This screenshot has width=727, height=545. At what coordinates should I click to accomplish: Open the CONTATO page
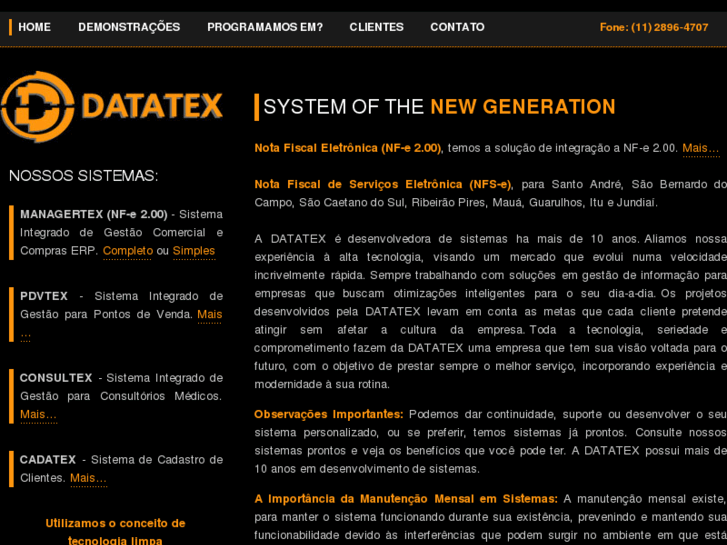[457, 27]
